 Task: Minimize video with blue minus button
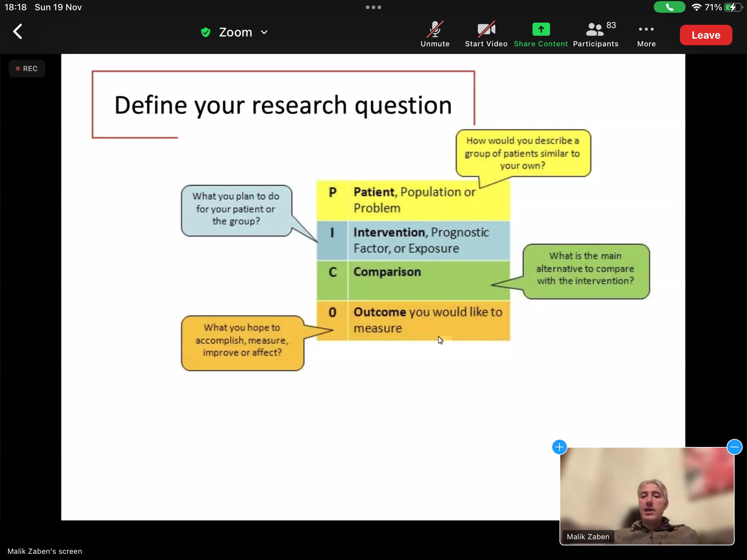(x=734, y=447)
